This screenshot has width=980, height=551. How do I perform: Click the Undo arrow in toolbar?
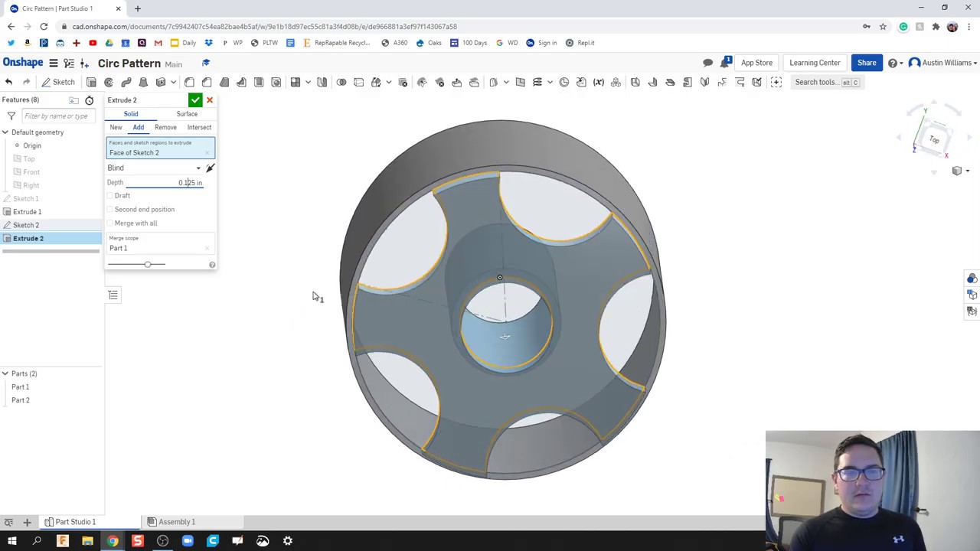[8, 82]
